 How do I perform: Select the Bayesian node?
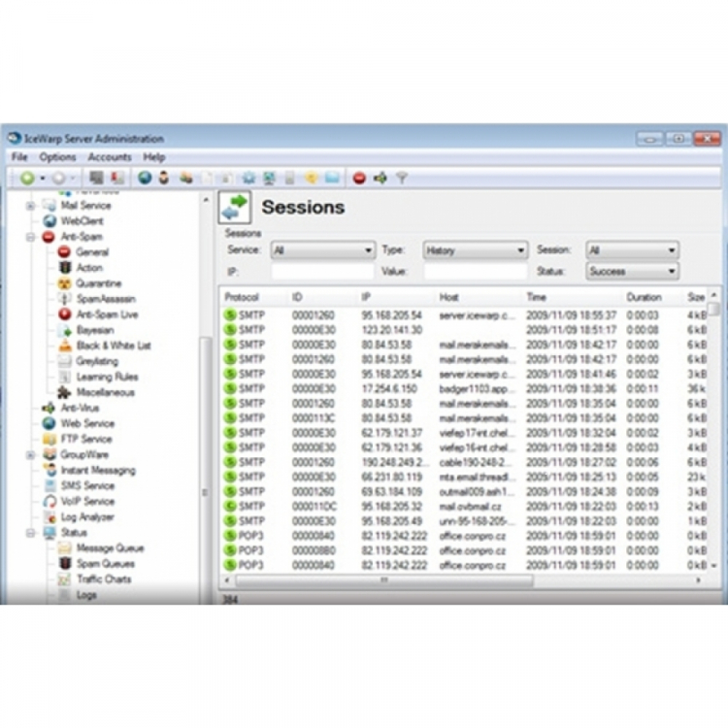95,330
